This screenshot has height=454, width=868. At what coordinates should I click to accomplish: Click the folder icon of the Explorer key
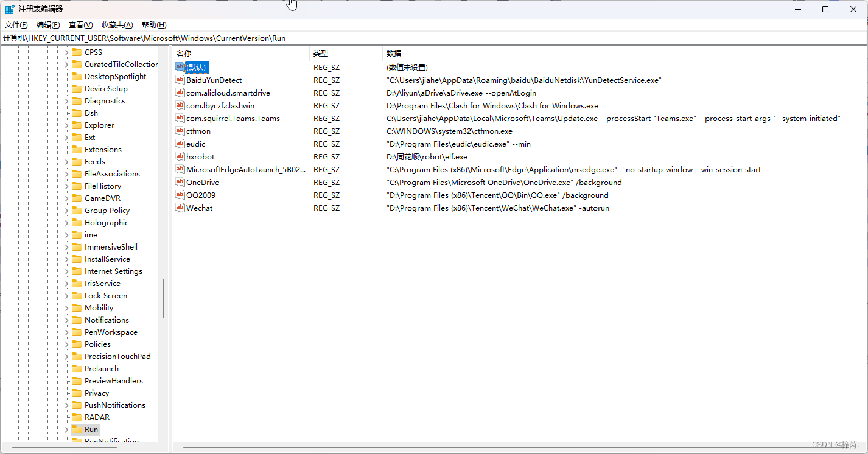coord(77,125)
